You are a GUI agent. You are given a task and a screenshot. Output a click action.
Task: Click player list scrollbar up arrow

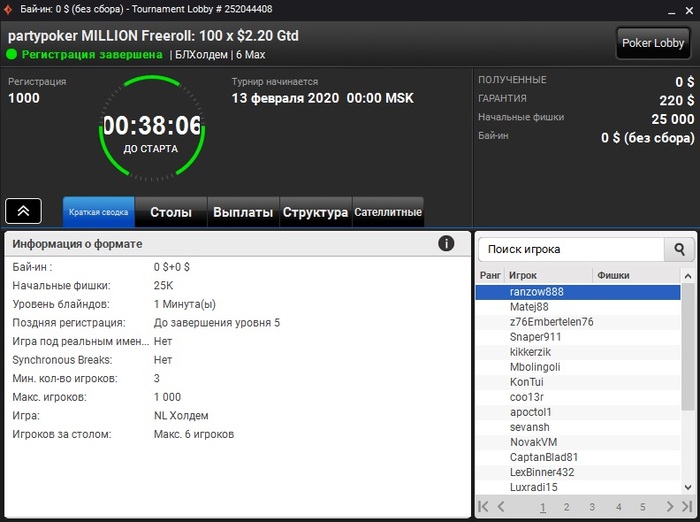click(x=688, y=276)
